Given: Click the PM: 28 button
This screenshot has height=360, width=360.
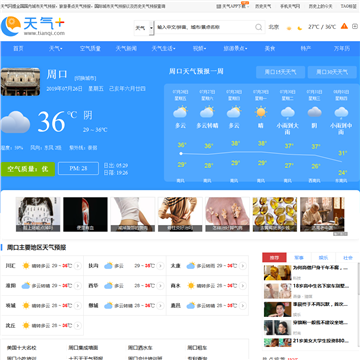Looking at the screenshot, I should pyautogui.click(x=78, y=169).
